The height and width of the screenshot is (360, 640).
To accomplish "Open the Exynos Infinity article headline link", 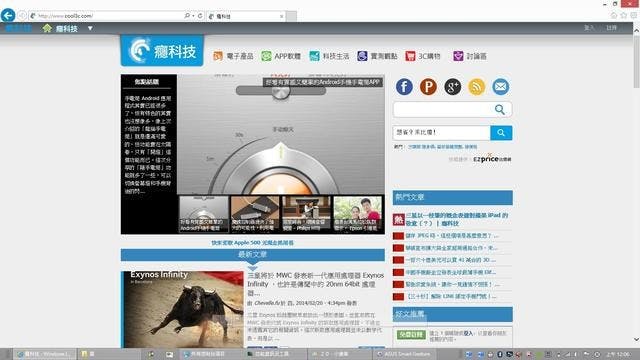I will point(316,284).
